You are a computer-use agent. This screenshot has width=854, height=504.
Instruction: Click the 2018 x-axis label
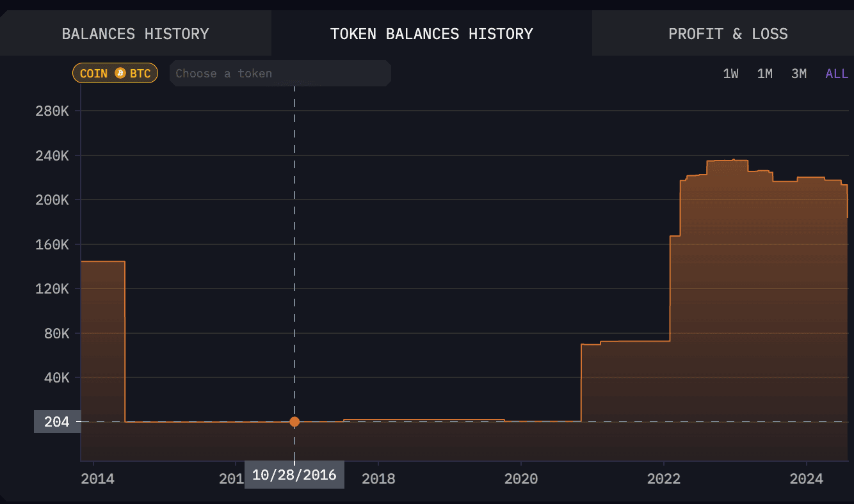[x=378, y=478]
